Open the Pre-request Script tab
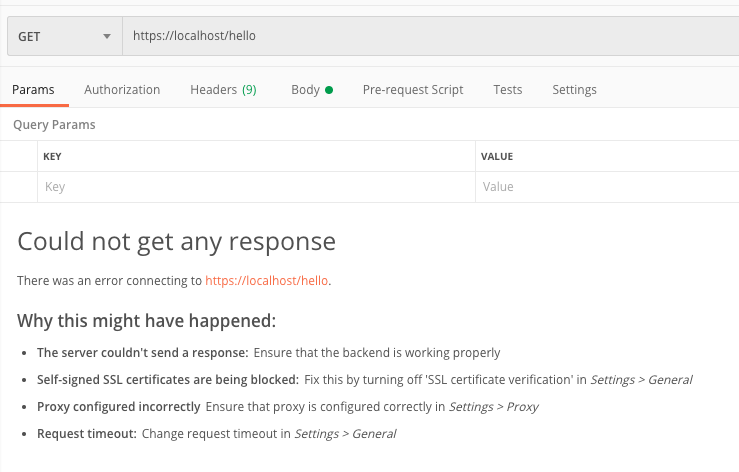 click(413, 90)
